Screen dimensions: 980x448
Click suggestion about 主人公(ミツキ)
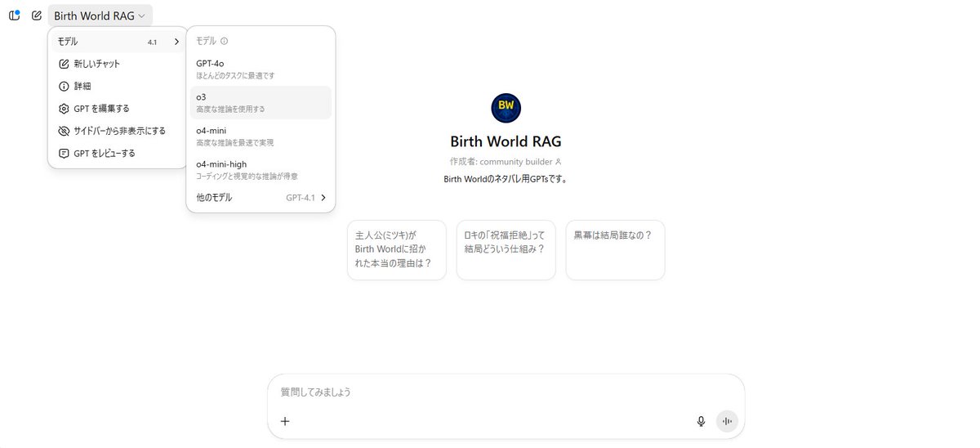coord(397,249)
